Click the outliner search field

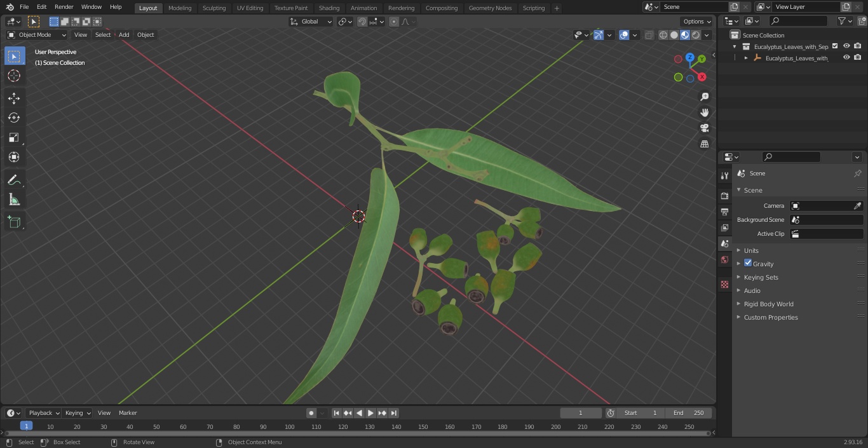point(797,21)
